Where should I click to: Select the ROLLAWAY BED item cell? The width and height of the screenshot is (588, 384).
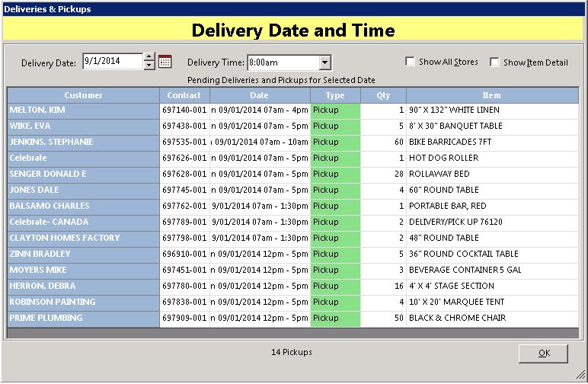coord(491,174)
